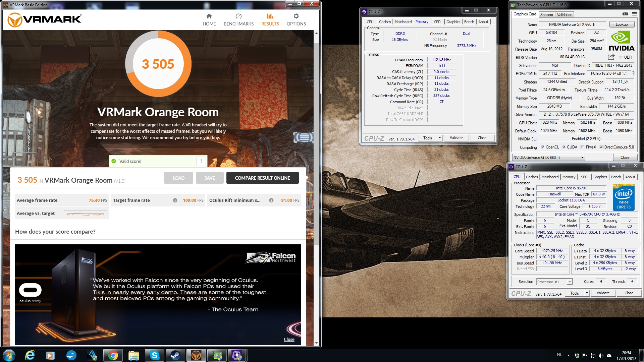Click the VRMark scrollbar up arrow
This screenshot has width=644, height=362.
pos(316,33)
